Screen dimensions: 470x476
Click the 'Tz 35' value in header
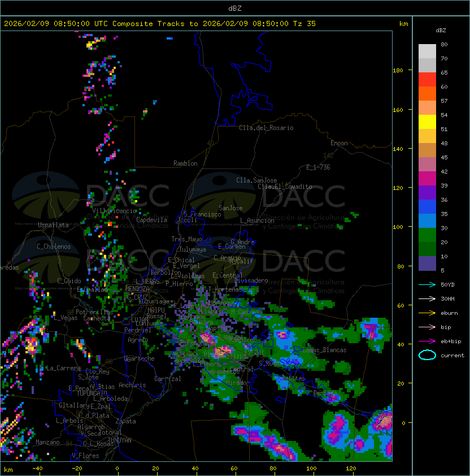(304, 23)
